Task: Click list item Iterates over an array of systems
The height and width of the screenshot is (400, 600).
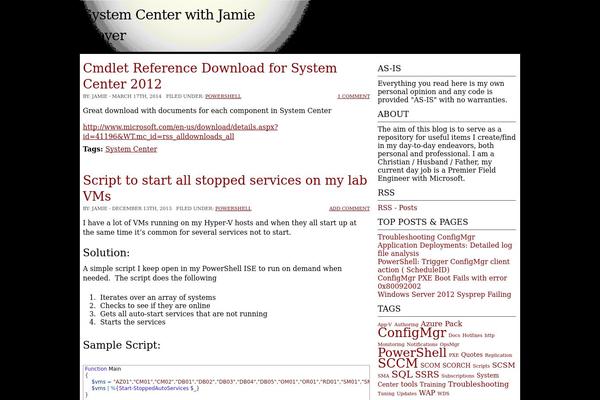Action: coord(158,297)
